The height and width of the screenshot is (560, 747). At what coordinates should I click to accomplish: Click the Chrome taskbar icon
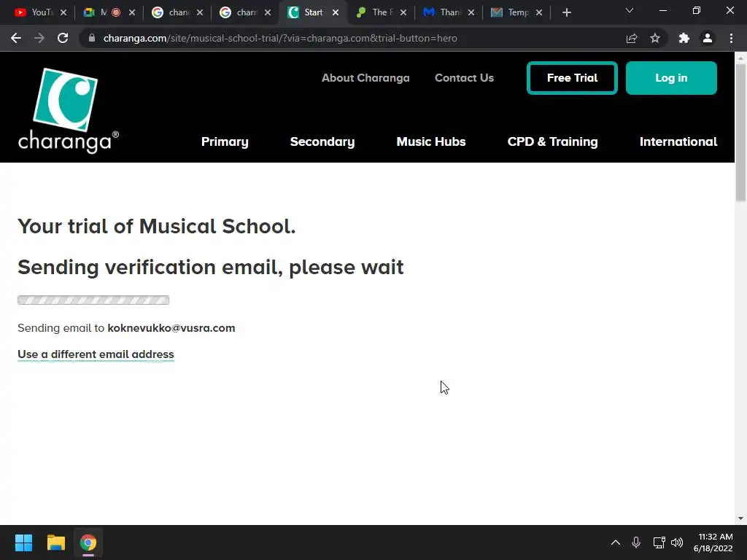88,542
